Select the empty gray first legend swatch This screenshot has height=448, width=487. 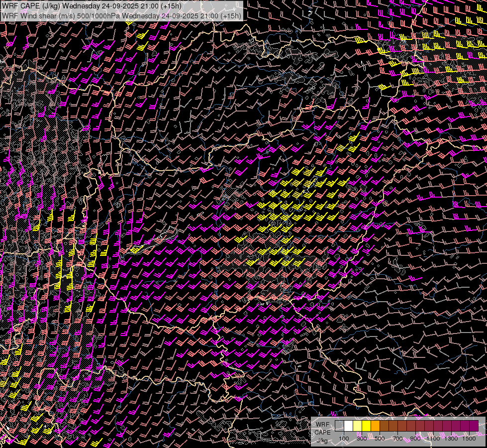pyautogui.click(x=339, y=426)
